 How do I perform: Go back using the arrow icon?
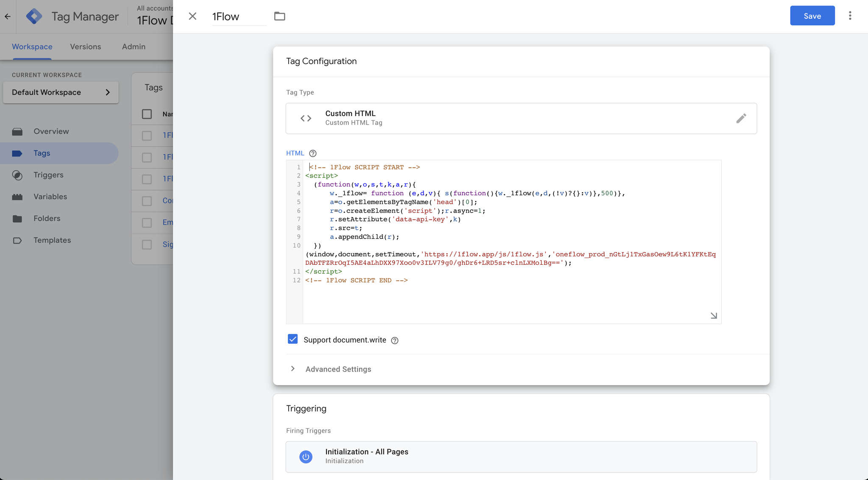pyautogui.click(x=8, y=17)
